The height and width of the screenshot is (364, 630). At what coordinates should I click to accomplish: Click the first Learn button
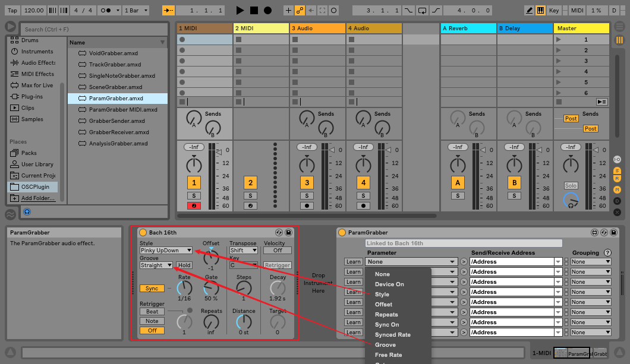click(353, 262)
